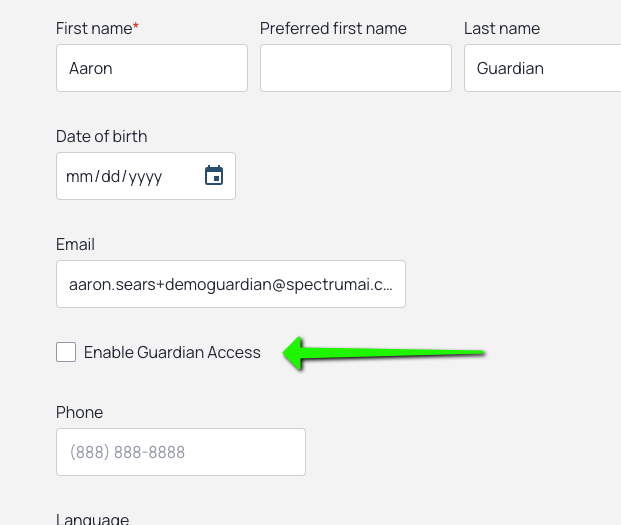621x525 pixels.
Task: Select the mm month segment of date
Action: 79,177
